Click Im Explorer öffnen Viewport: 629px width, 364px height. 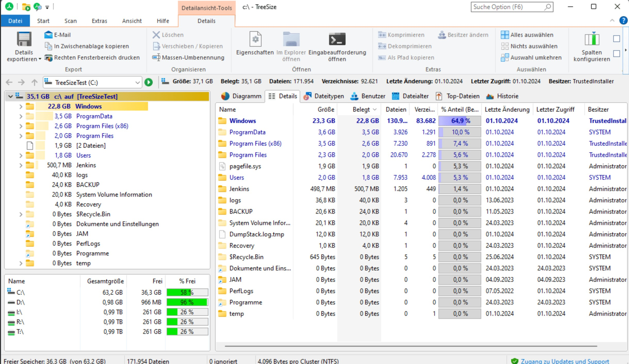click(291, 47)
